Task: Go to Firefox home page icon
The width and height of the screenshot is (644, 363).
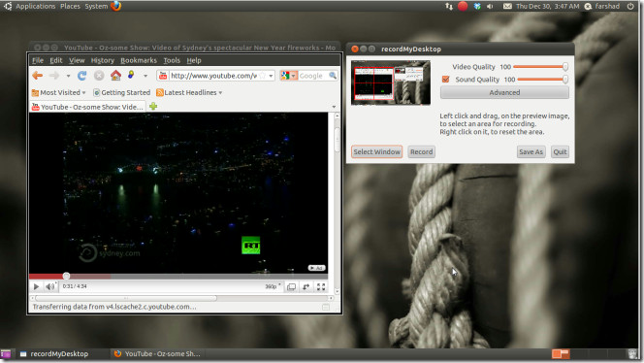Action: coord(115,76)
